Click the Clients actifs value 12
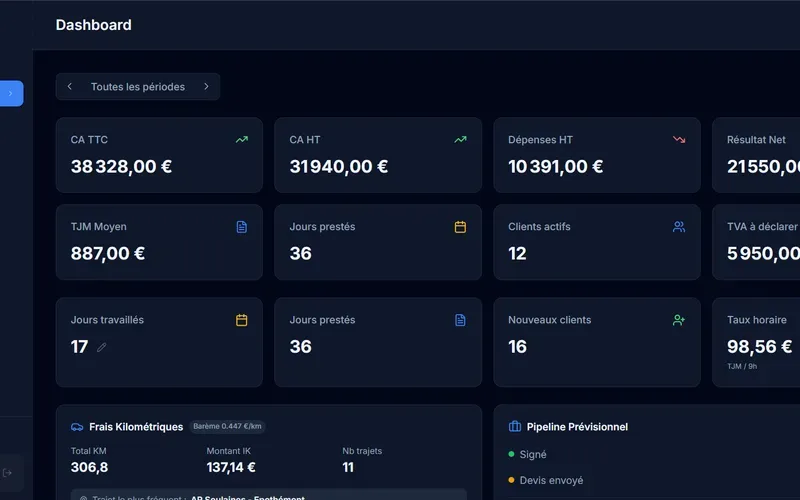This screenshot has height=500, width=800. 517,254
